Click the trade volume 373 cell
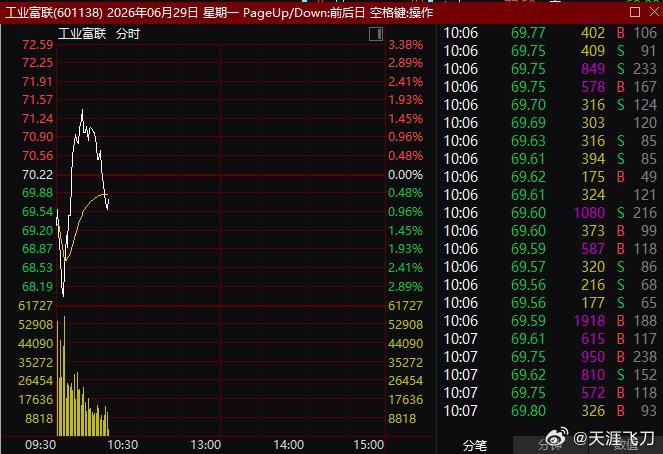Viewport: 663px width, 454px height. click(593, 231)
